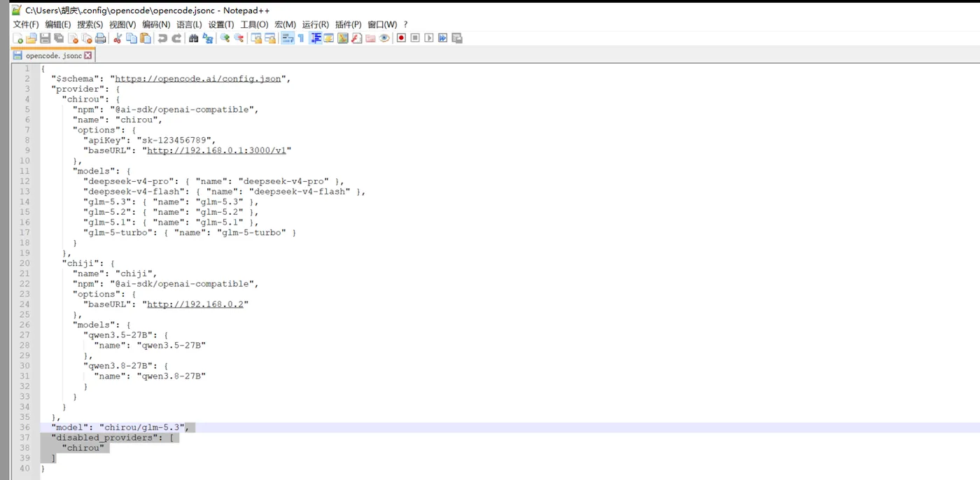Image resolution: width=980 pixels, height=480 pixels.
Task: Follow the http://192.168.0.2 link
Action: pyautogui.click(x=195, y=304)
